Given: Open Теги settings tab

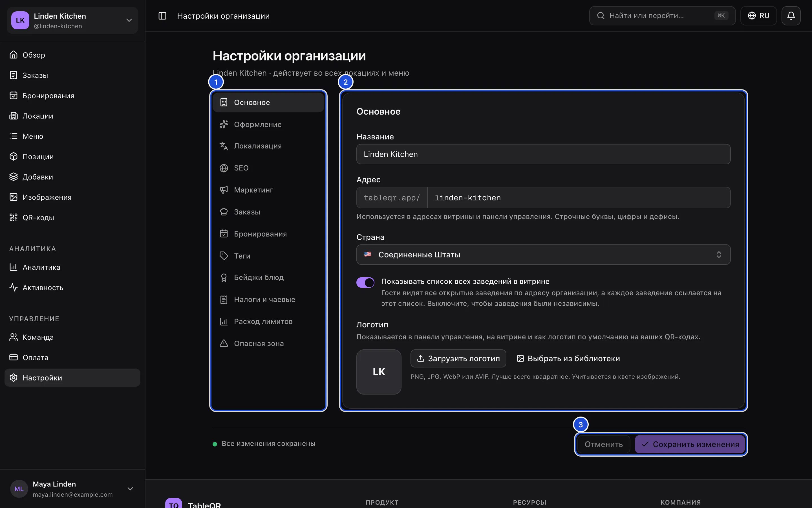Looking at the screenshot, I should 268,256.
